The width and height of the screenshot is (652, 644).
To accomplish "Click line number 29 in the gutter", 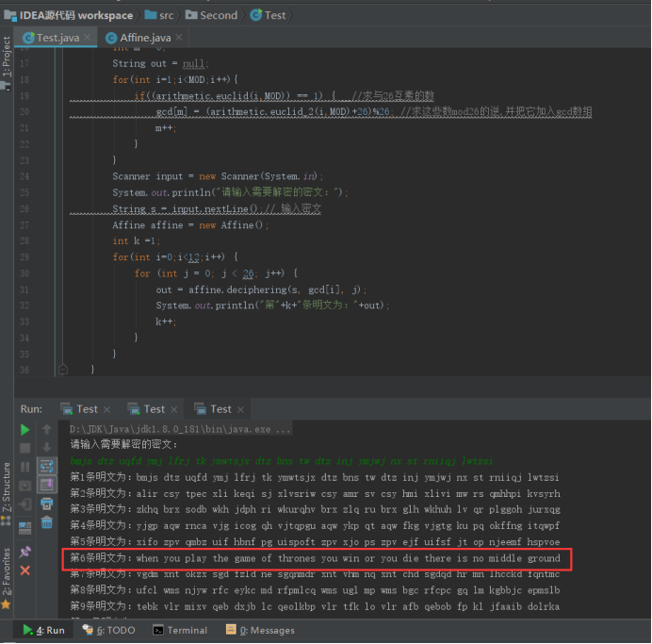I will coord(24,257).
